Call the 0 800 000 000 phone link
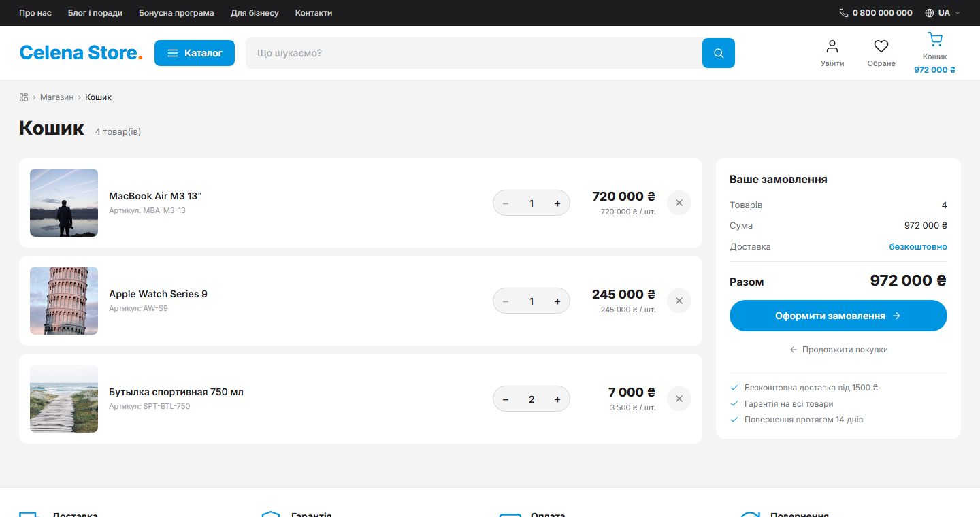This screenshot has width=980, height=517. tap(876, 13)
